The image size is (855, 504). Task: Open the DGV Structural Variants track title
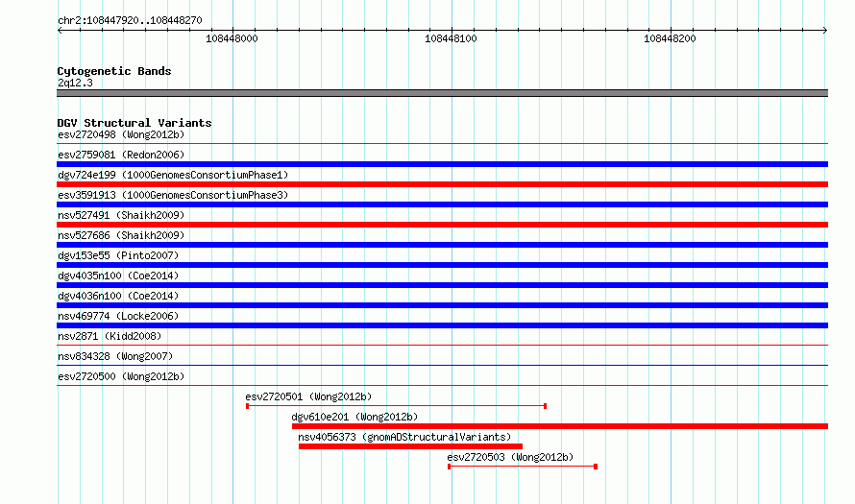[134, 123]
